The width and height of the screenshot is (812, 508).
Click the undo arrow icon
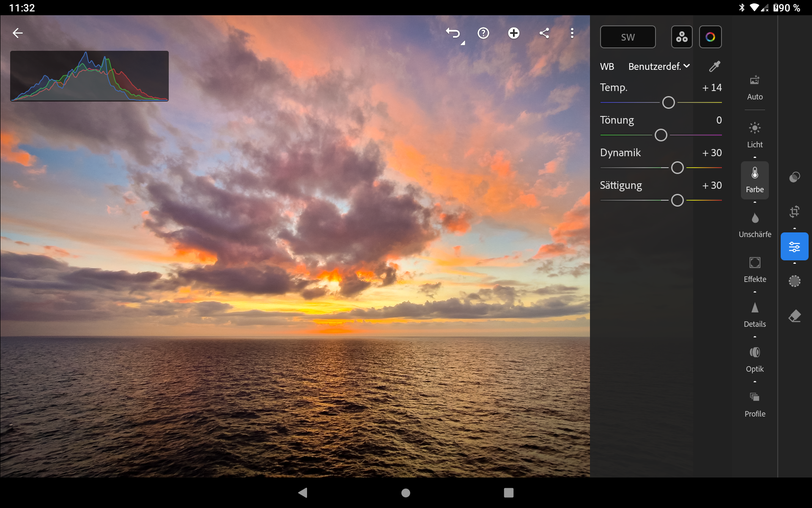(x=453, y=33)
